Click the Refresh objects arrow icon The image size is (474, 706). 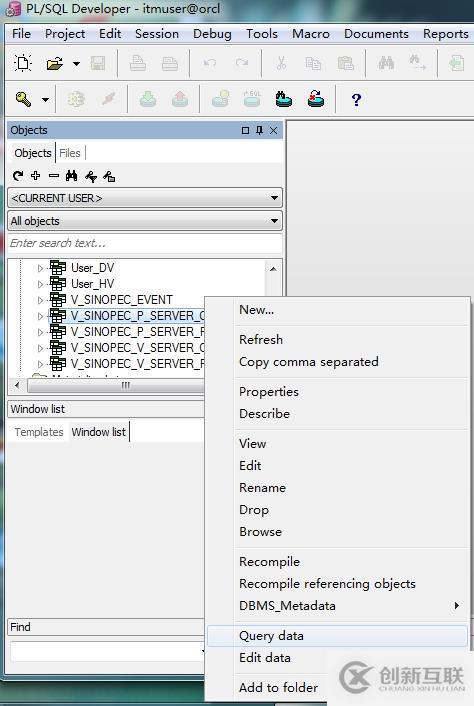click(18, 176)
